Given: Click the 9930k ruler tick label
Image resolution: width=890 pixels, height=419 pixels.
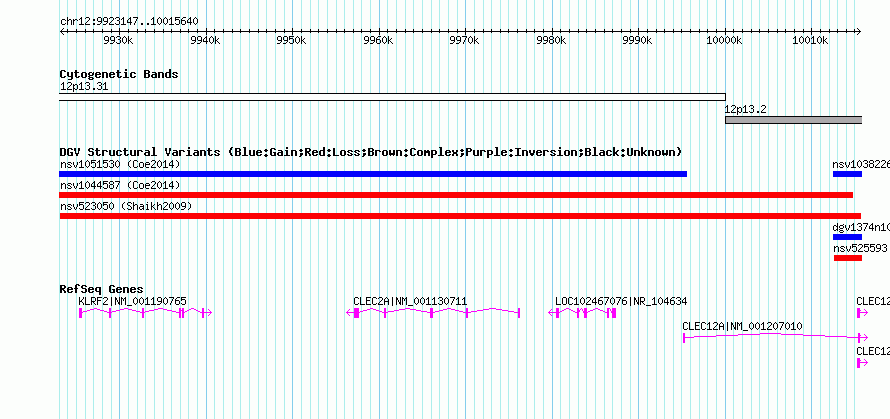Looking at the screenshot, I should [118, 41].
